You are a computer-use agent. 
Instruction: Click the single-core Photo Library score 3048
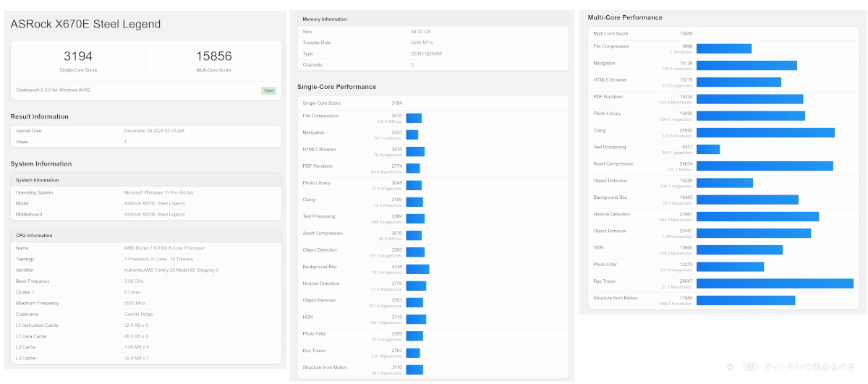[x=397, y=183]
